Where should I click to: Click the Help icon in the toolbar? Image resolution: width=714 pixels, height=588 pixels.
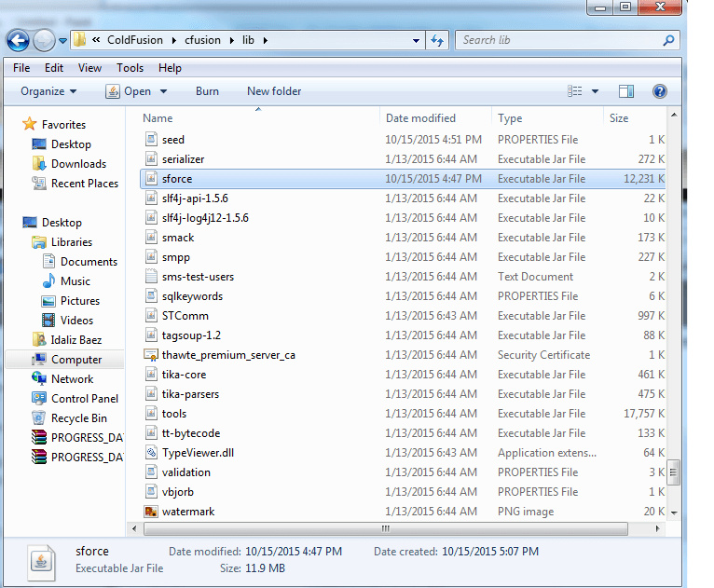click(x=660, y=91)
